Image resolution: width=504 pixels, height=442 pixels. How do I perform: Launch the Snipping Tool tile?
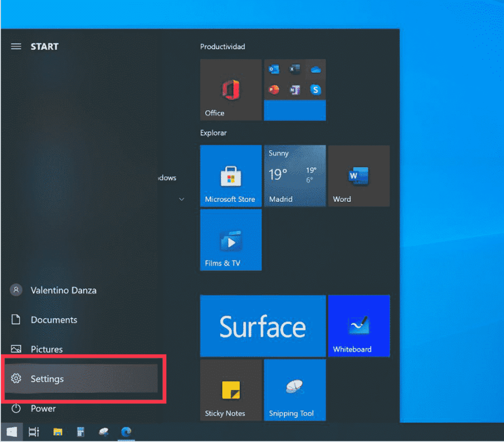click(x=295, y=390)
